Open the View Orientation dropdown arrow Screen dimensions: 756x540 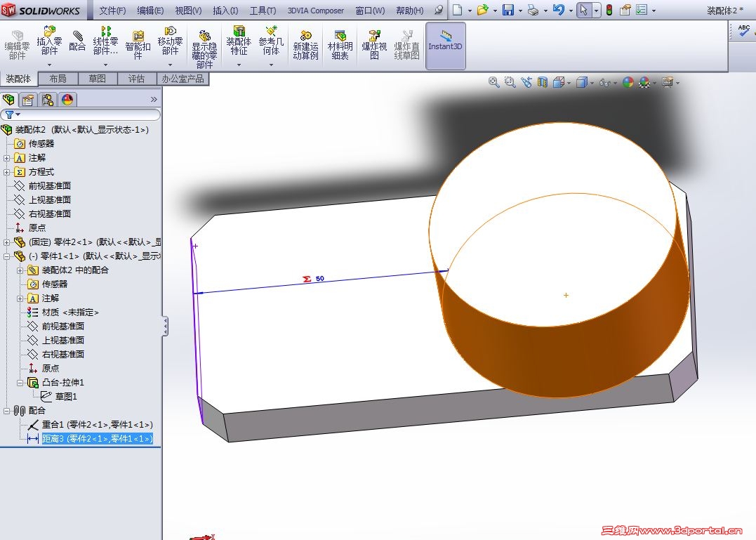pyautogui.click(x=569, y=83)
